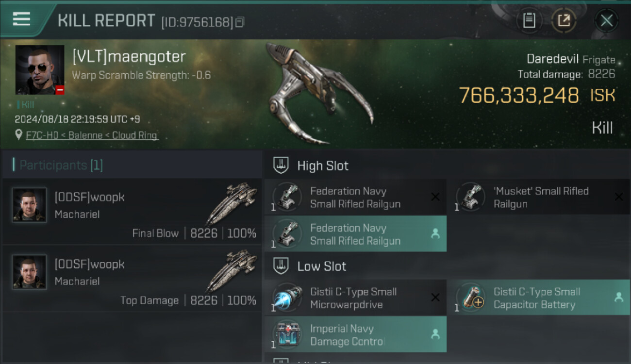Select Imperial Navy Damage Control item
631x364 pixels.
pos(355,334)
